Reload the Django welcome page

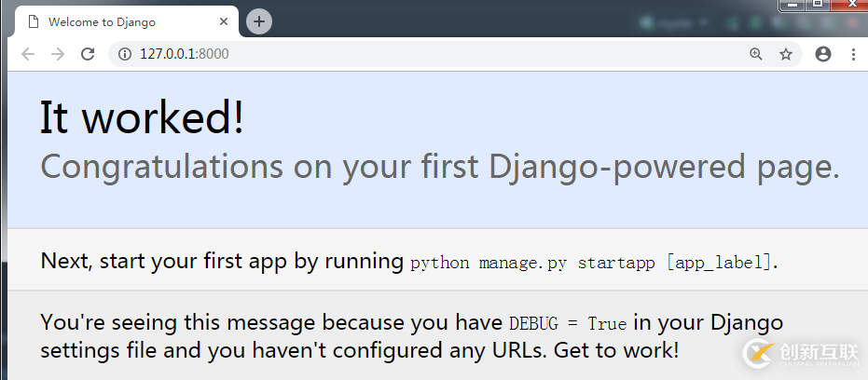[88, 54]
